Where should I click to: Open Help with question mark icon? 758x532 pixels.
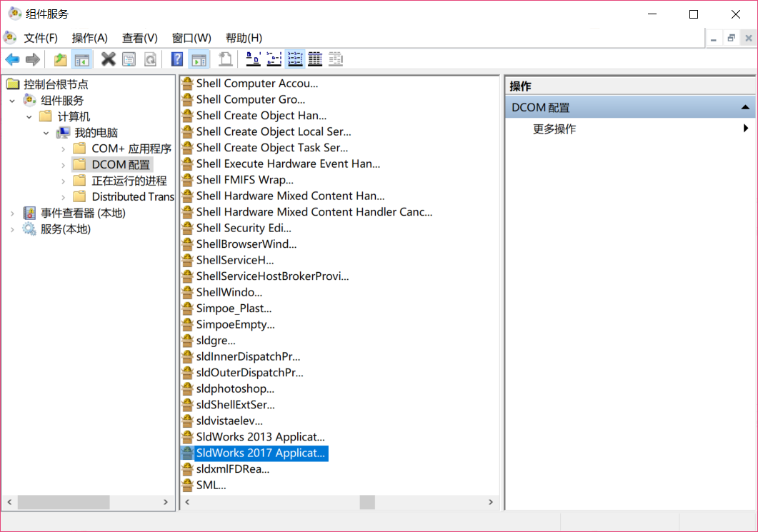pos(177,59)
